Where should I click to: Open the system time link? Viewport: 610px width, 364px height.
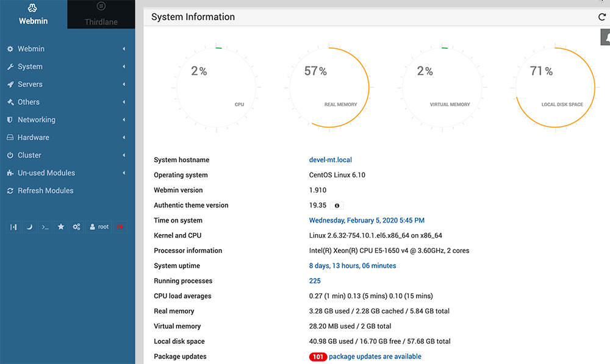click(367, 221)
